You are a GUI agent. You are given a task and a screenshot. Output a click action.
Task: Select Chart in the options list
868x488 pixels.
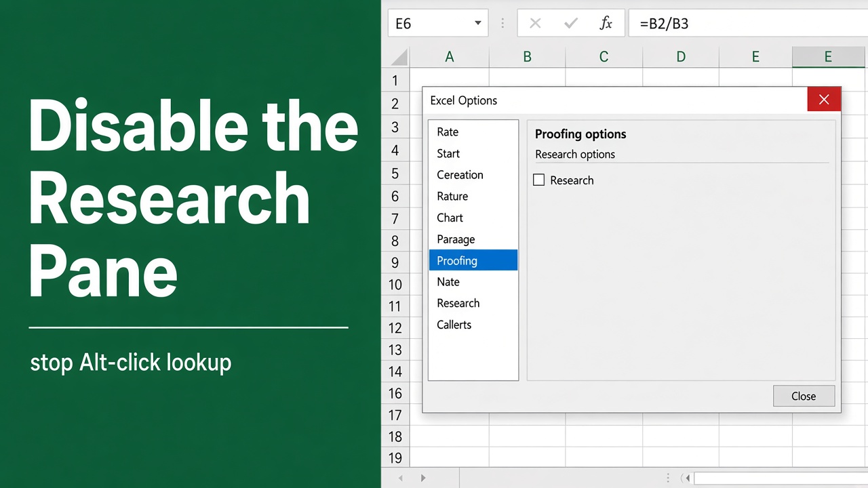(x=473, y=218)
